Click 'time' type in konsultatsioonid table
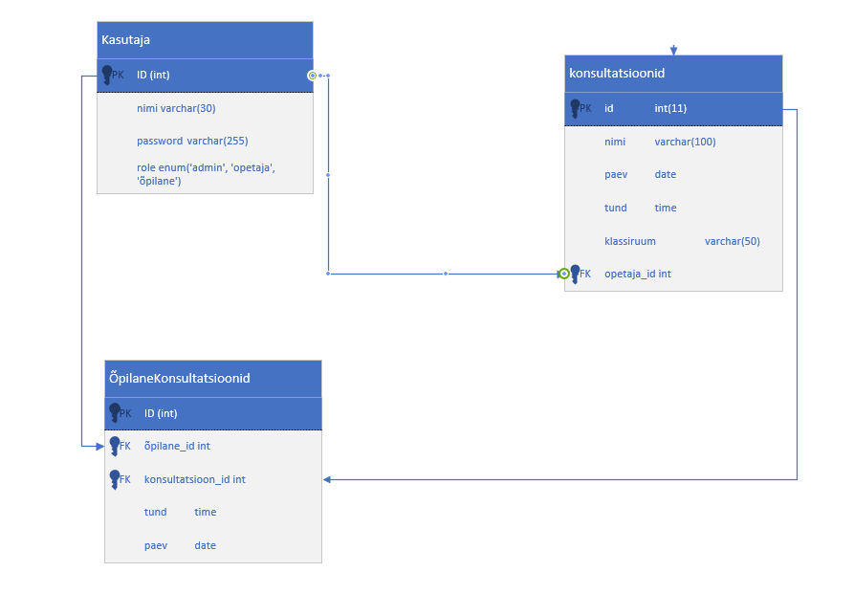The width and height of the screenshot is (854, 616). point(666,208)
